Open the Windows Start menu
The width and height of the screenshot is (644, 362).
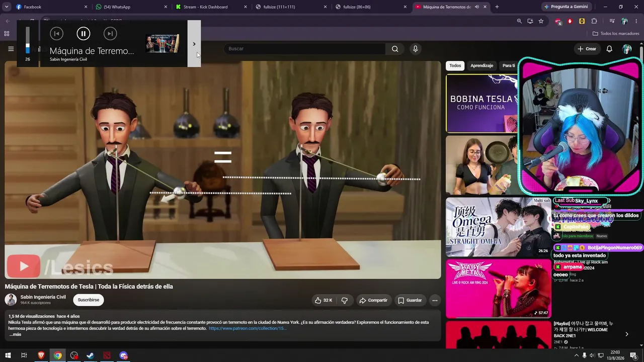pos(9,355)
